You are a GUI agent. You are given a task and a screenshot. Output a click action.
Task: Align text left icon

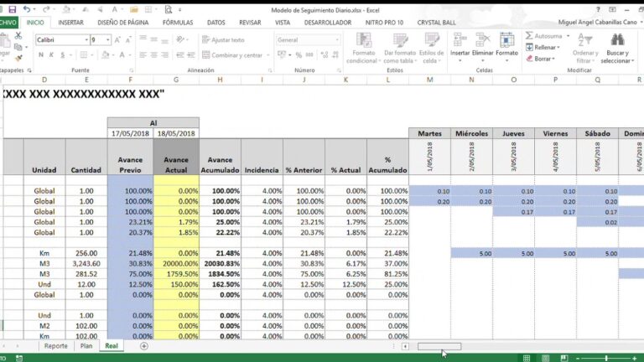143,54
